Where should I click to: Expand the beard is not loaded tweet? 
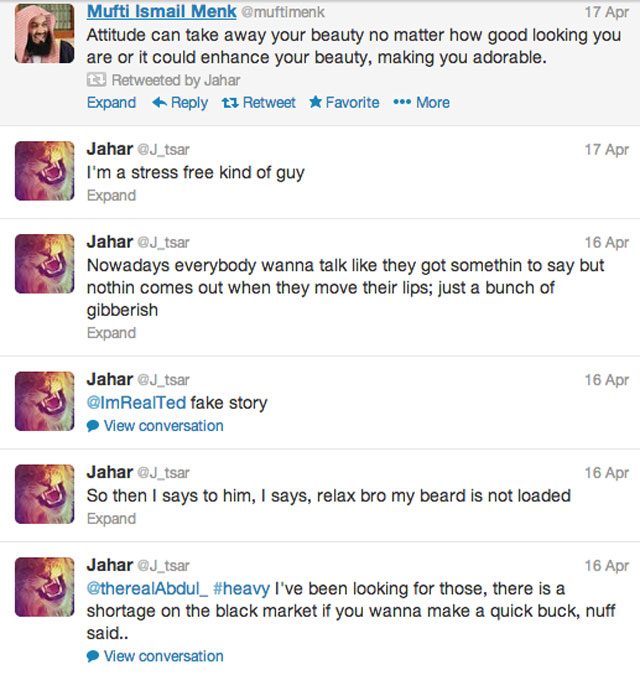111,519
